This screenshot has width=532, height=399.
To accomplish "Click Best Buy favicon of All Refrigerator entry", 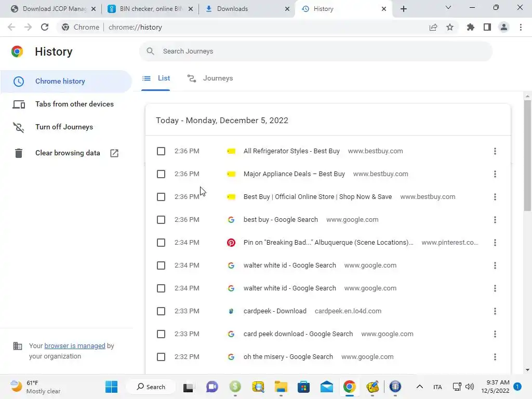I will coord(231,151).
